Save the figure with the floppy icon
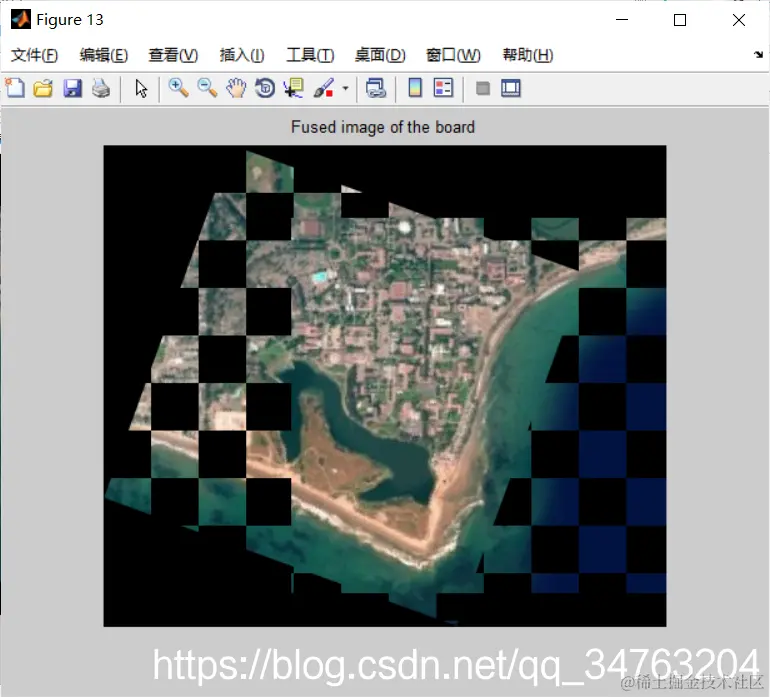770x697 pixels. point(73,88)
